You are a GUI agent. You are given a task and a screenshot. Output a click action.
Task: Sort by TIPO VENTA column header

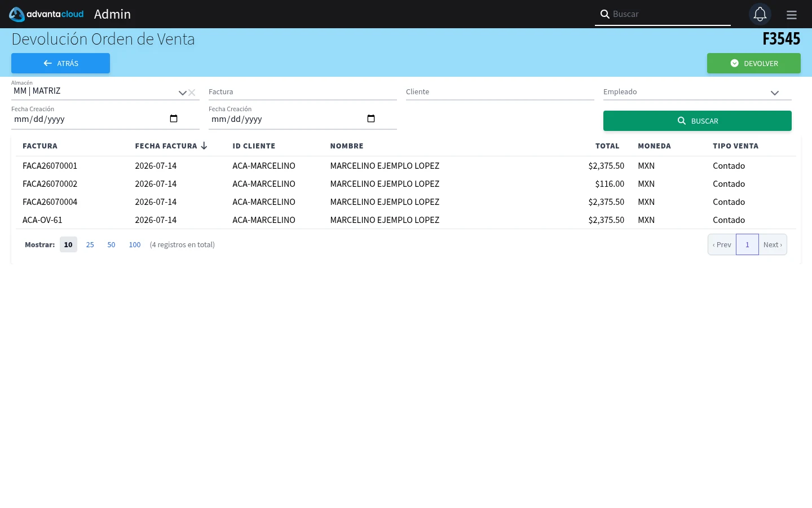[x=735, y=146]
